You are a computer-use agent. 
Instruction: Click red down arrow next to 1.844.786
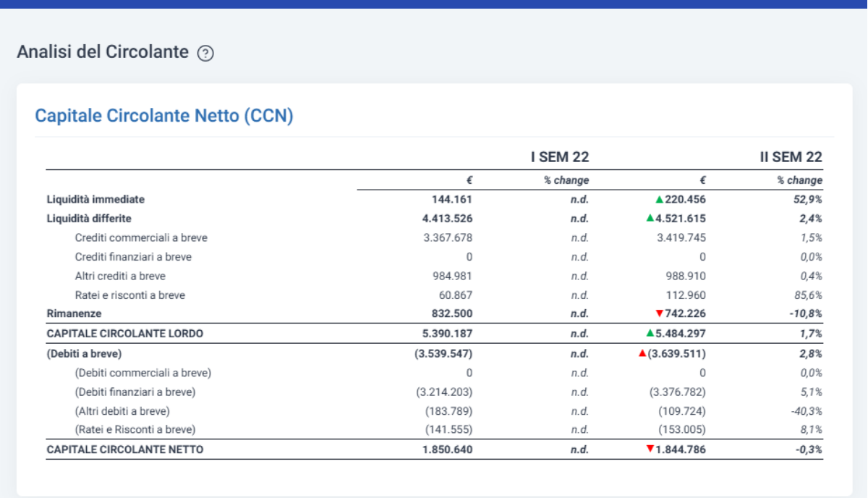click(650, 449)
